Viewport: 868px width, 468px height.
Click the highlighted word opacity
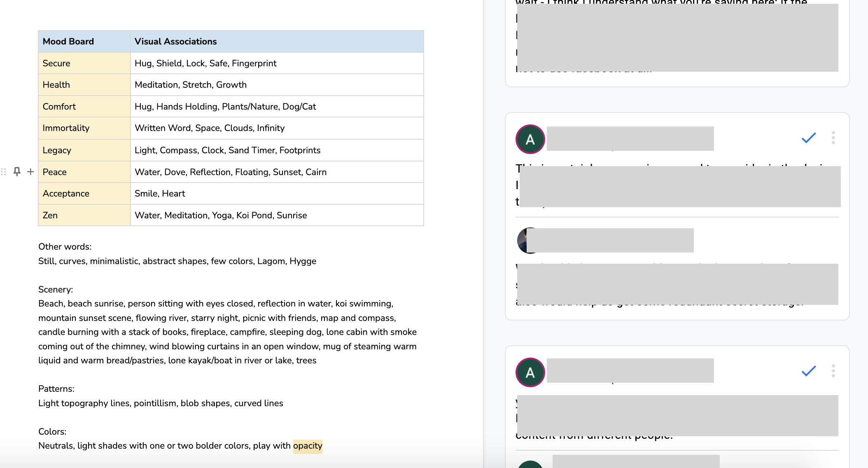308,446
